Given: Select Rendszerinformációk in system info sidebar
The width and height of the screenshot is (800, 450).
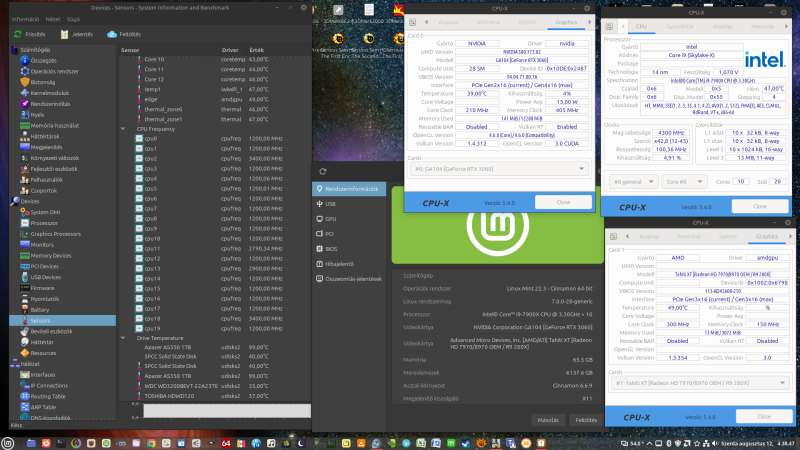Looking at the screenshot, I should click(349, 189).
